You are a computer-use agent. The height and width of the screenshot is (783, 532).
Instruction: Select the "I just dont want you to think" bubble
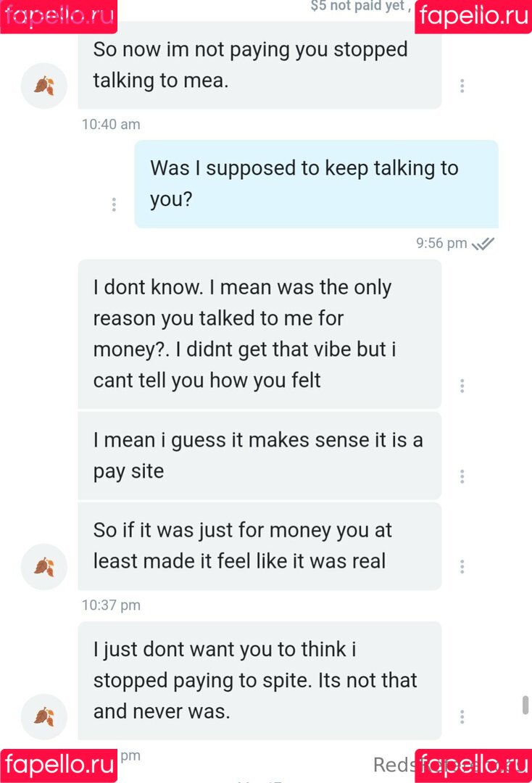[259, 680]
